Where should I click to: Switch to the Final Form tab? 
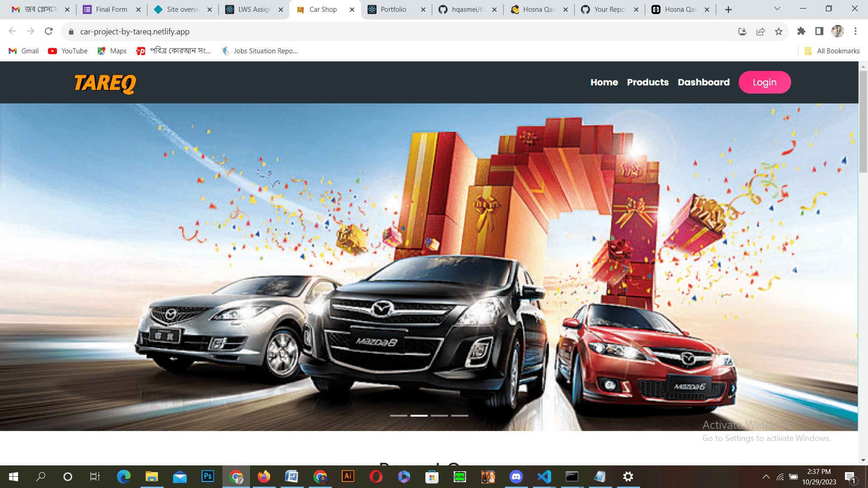112,9
